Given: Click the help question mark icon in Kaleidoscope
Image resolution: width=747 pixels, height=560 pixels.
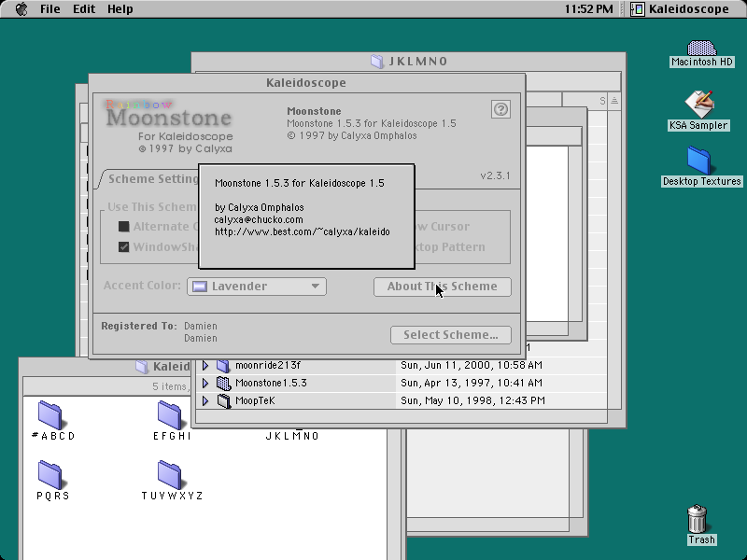Looking at the screenshot, I should point(500,109).
